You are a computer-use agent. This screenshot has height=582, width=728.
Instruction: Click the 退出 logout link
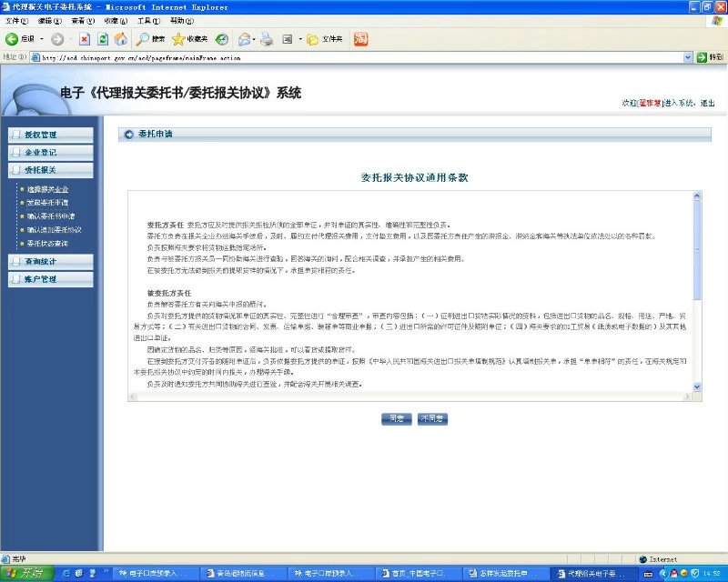(707, 103)
